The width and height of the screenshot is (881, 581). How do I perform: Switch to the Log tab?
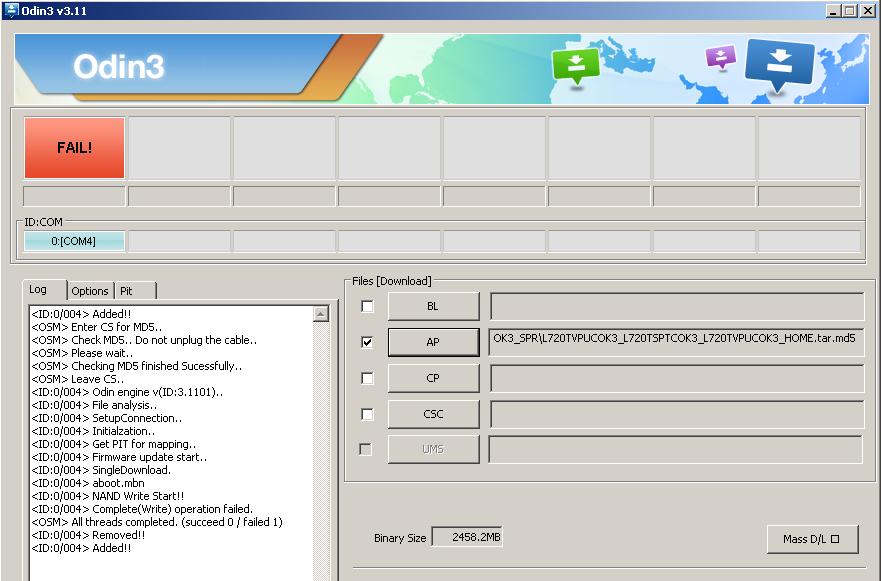44,290
